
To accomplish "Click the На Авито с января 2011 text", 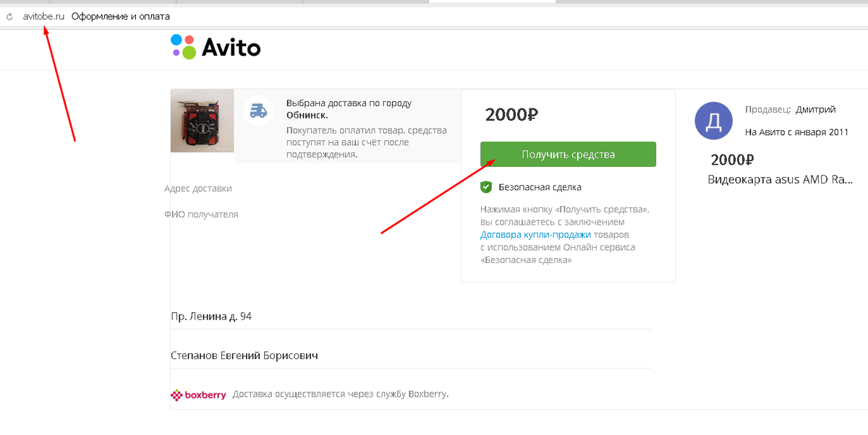I will click(797, 132).
